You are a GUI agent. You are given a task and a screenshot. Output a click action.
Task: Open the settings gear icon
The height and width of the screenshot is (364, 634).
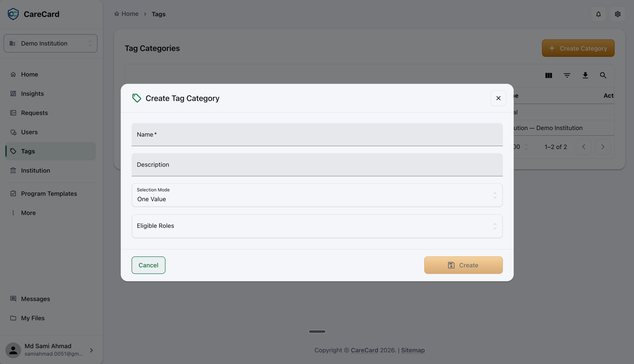pyautogui.click(x=617, y=14)
